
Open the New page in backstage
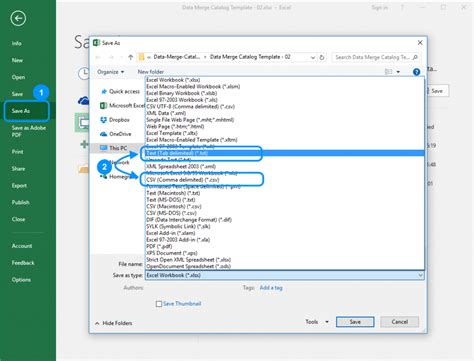coord(17,60)
